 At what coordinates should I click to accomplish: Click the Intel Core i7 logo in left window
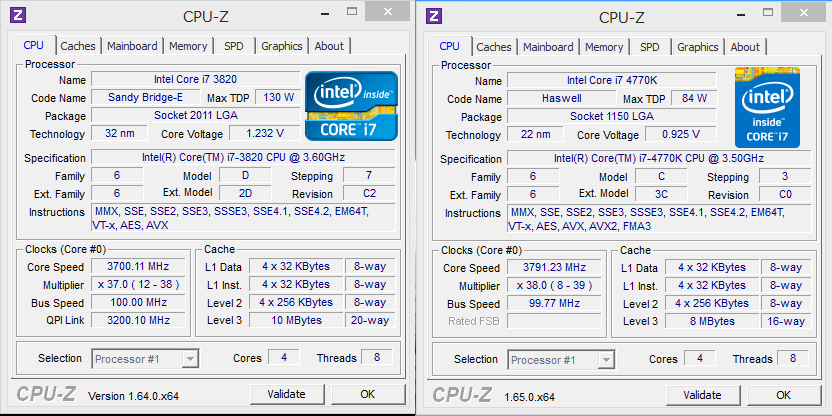(351, 106)
